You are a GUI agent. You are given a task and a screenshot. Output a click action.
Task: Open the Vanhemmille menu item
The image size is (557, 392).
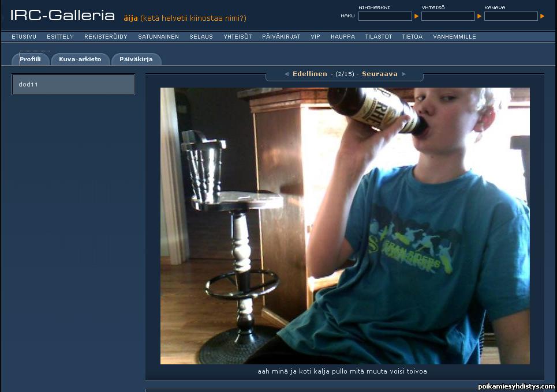pos(454,36)
